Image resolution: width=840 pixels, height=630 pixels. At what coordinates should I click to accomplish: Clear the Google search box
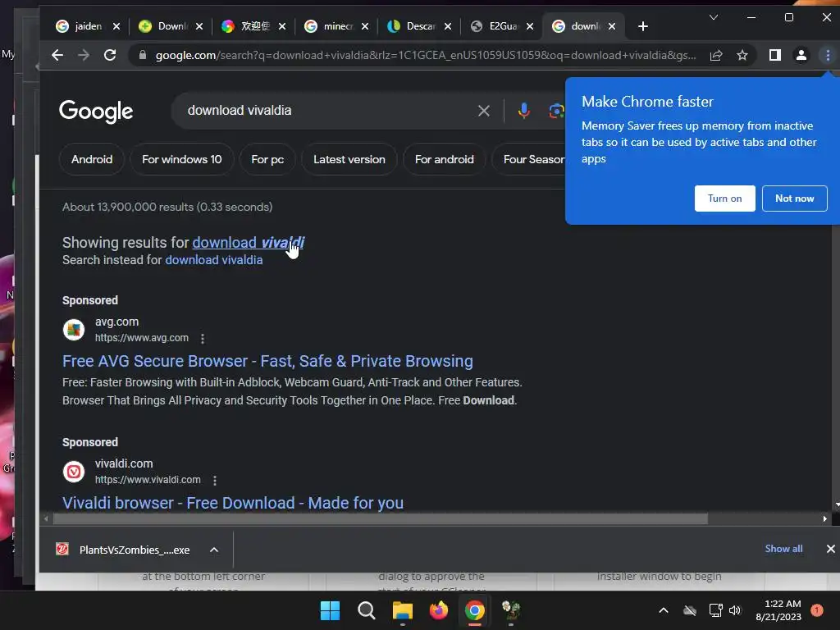(484, 111)
